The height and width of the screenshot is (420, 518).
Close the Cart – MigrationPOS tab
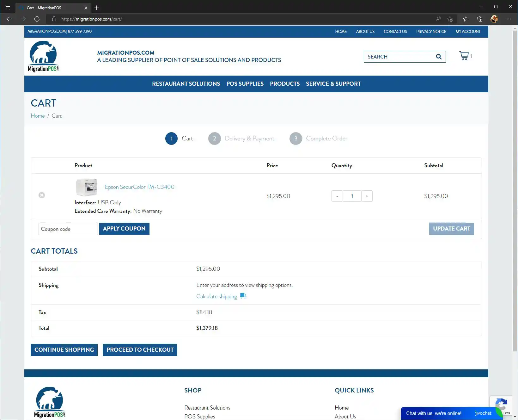(86, 8)
